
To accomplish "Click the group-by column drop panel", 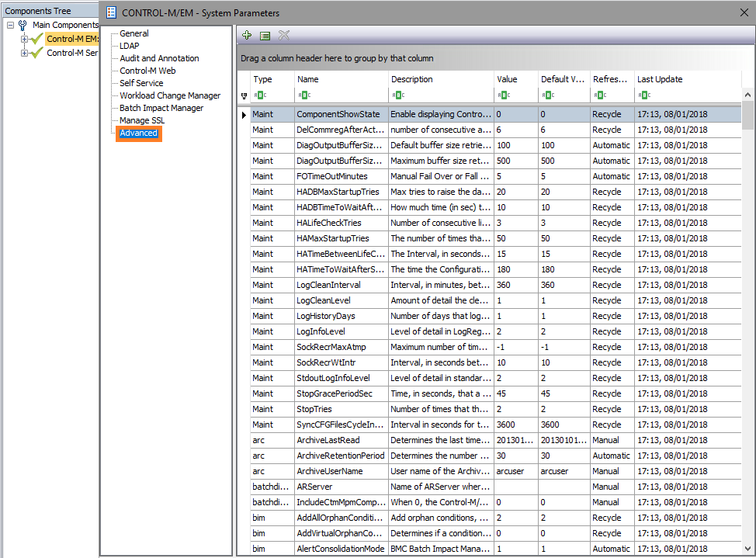I will [x=496, y=58].
